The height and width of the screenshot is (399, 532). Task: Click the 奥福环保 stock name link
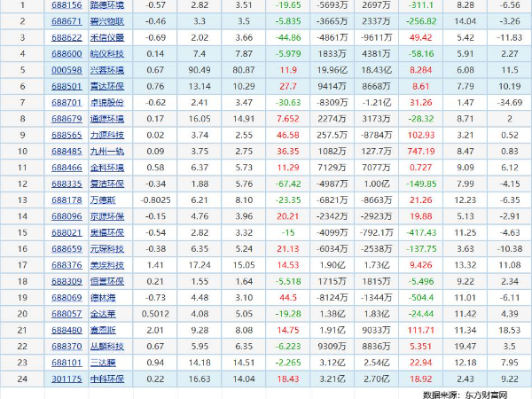[107, 232]
